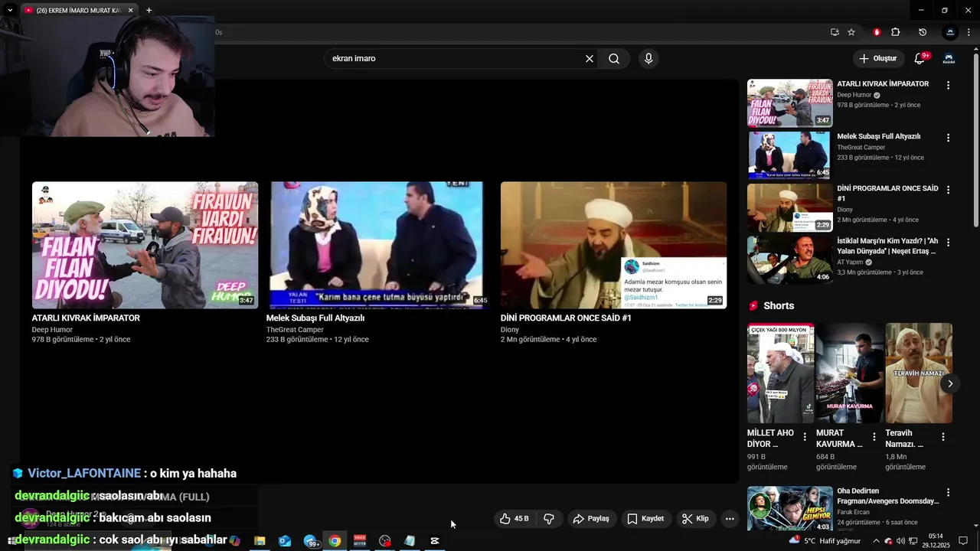Open Teravih Namazı short thumbnail

919,373
